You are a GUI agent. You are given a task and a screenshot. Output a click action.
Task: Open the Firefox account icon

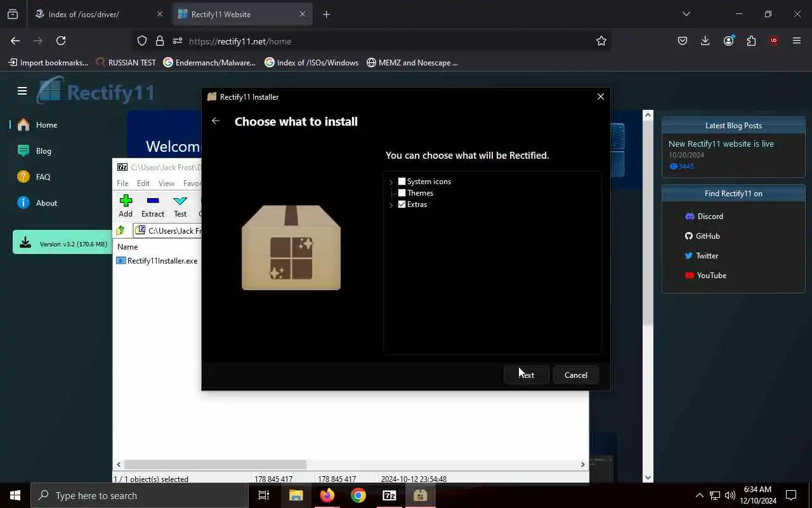[728, 41]
